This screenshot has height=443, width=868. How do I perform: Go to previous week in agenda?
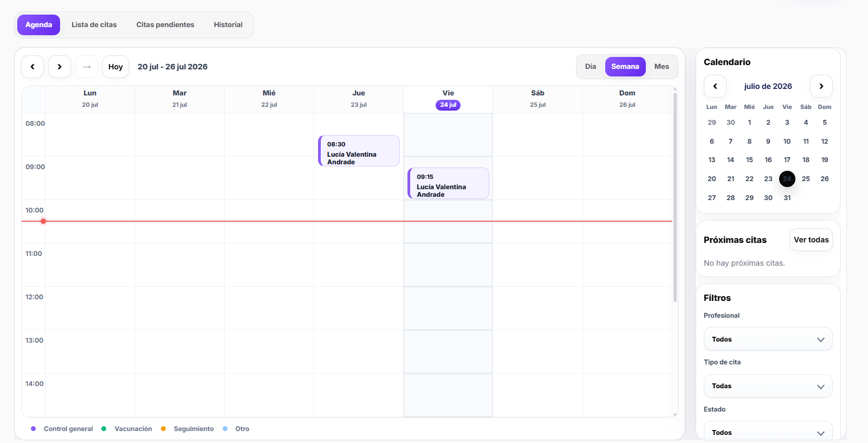[33, 67]
